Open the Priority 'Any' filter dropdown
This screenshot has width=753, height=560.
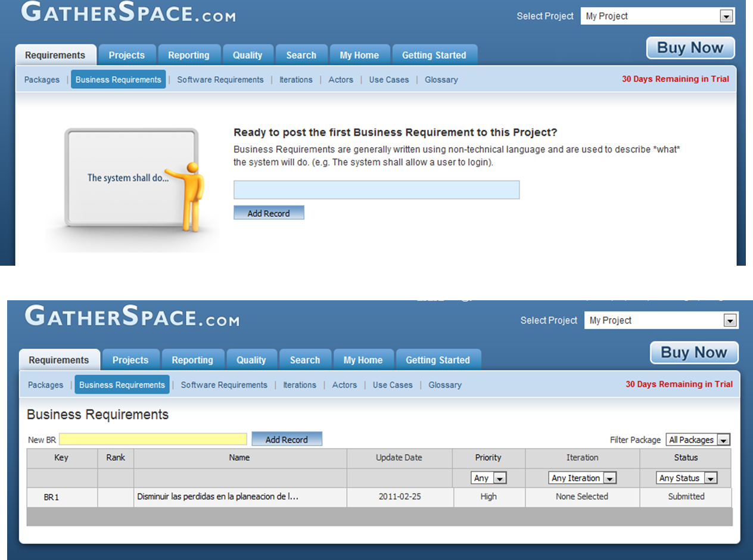(x=488, y=478)
